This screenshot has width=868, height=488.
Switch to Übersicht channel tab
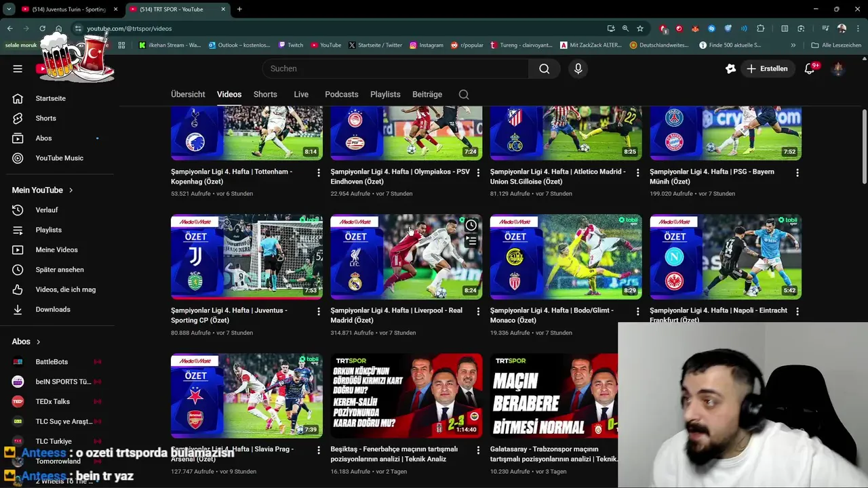tap(188, 94)
